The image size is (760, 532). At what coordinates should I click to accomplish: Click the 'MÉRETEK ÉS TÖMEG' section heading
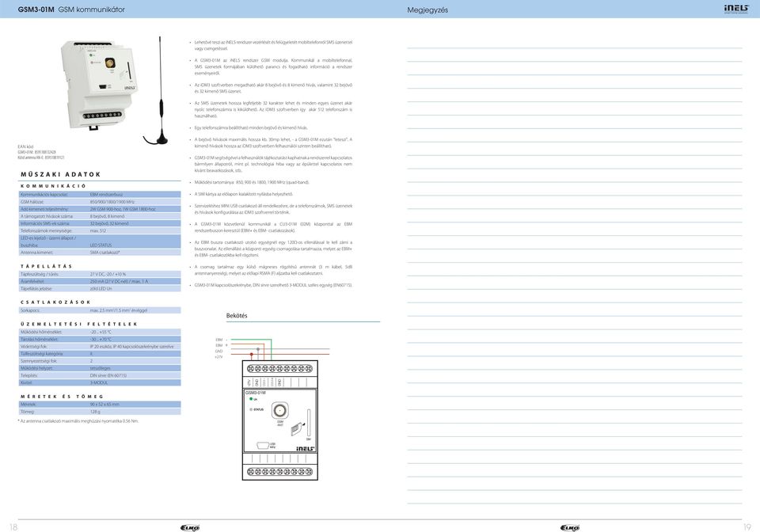pos(62,397)
